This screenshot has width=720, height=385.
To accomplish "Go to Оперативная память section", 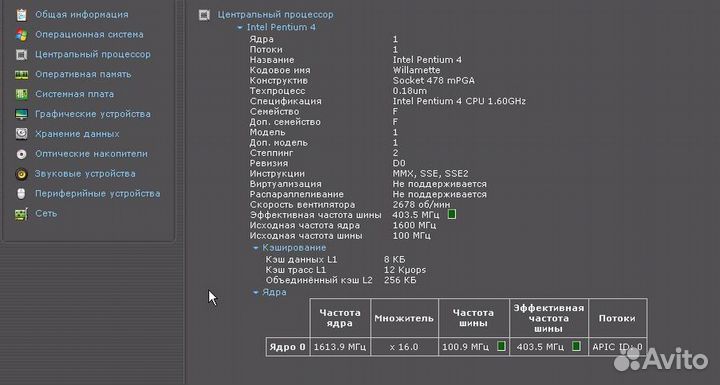I will 83,74.
